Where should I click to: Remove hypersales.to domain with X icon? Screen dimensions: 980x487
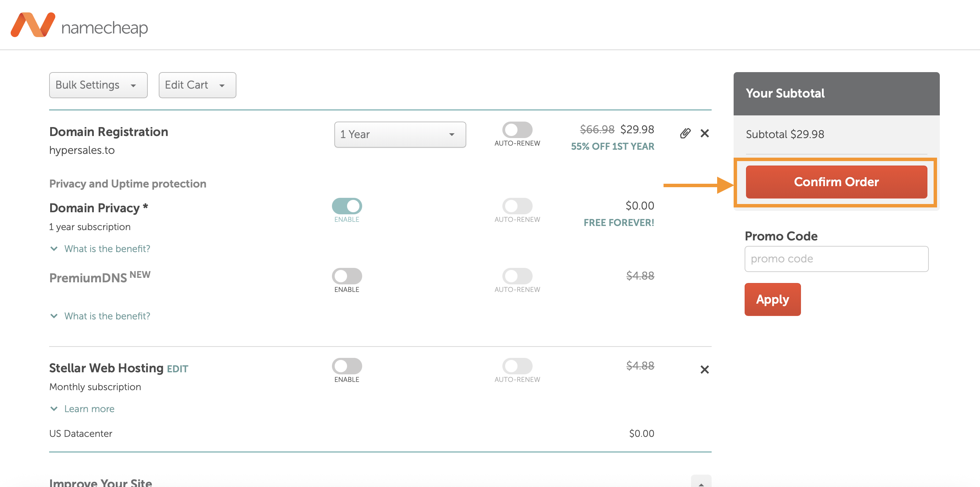[704, 134]
